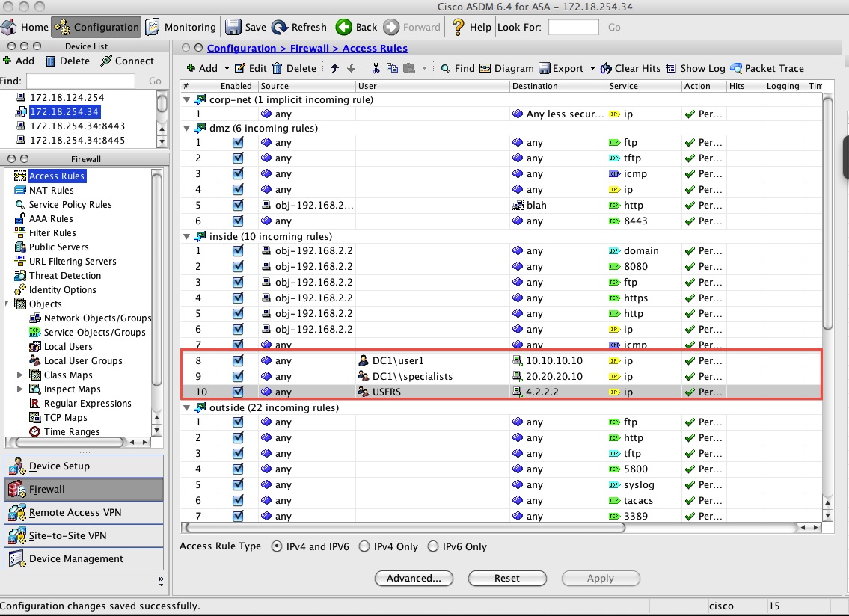Screen dimensions: 849x616
Task: Collapse corp-net rules group
Action: [187, 99]
